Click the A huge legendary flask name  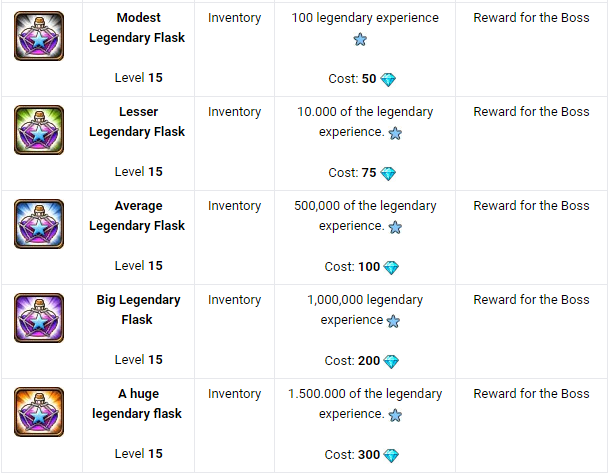pyautogui.click(x=137, y=404)
